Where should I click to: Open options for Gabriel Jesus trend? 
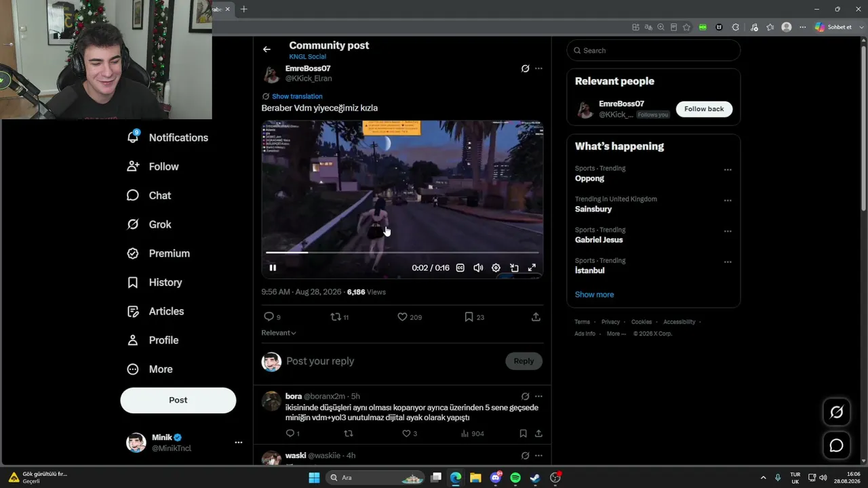[x=728, y=231]
